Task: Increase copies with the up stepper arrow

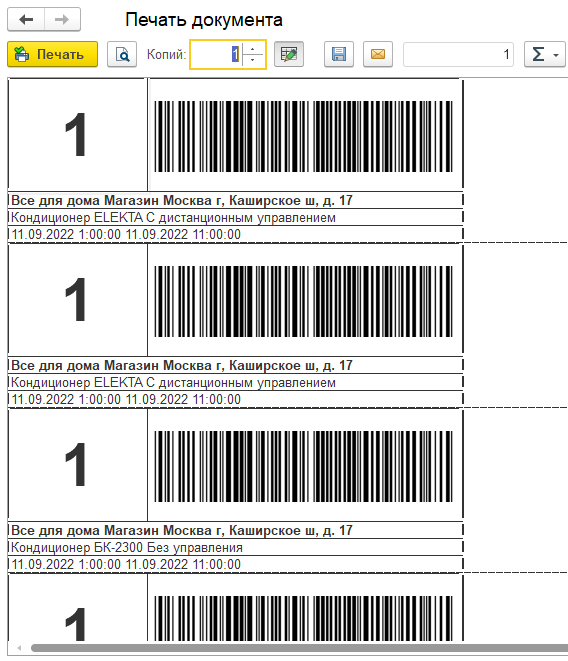Action: tap(252, 49)
